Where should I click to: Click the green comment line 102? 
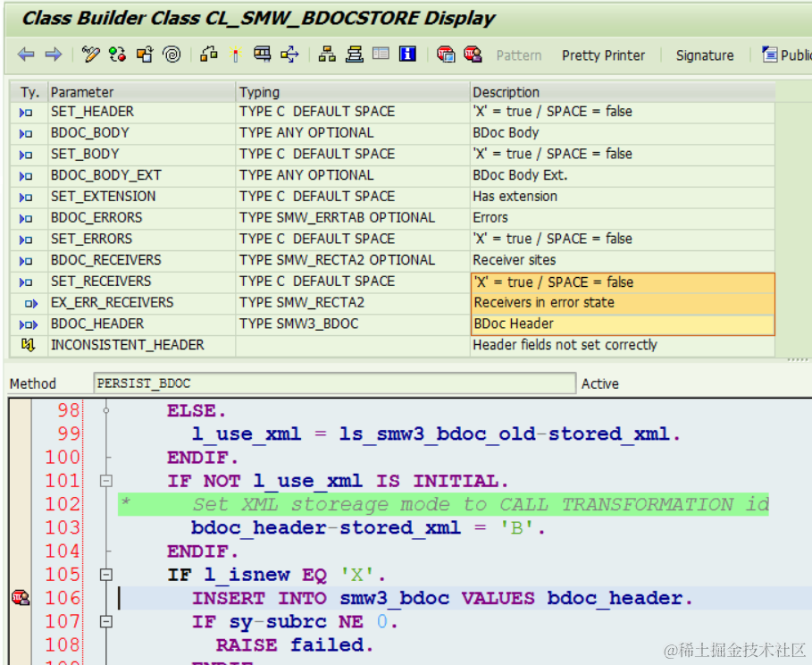(x=443, y=504)
